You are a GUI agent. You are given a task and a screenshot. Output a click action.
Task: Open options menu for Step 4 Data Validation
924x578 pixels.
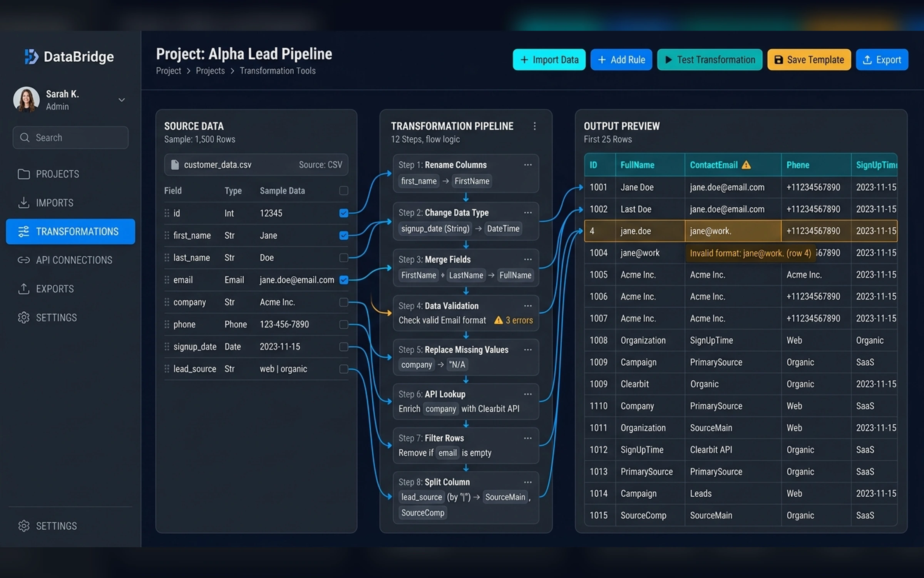528,306
